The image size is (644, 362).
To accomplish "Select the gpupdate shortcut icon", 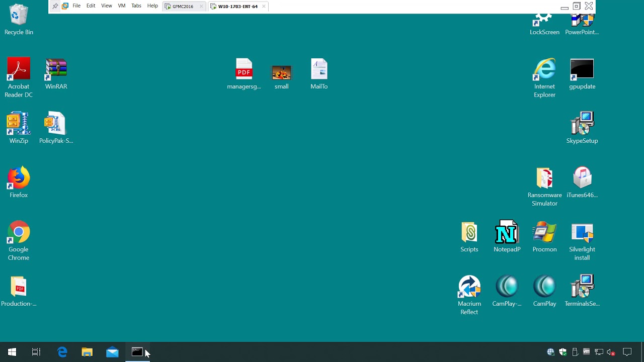I will tap(582, 74).
